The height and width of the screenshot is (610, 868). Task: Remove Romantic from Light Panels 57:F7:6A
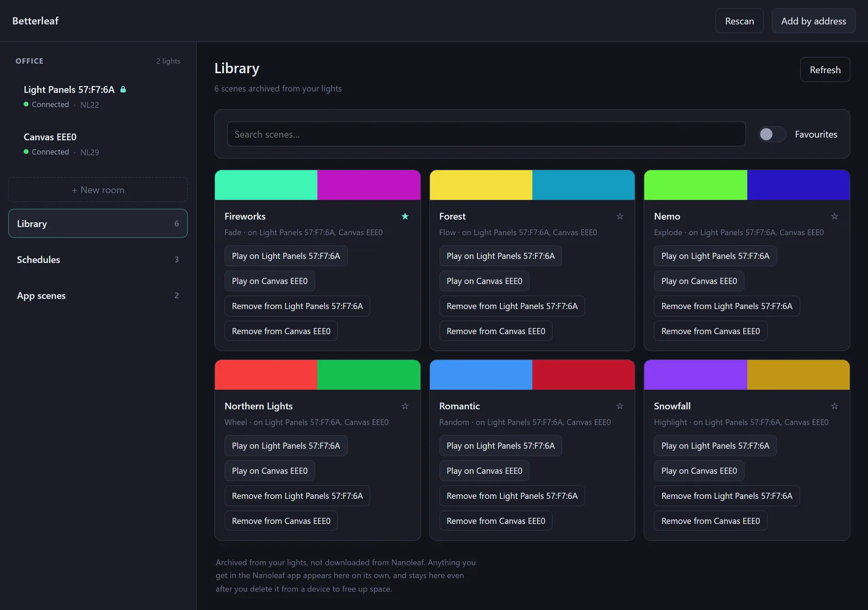pos(512,496)
